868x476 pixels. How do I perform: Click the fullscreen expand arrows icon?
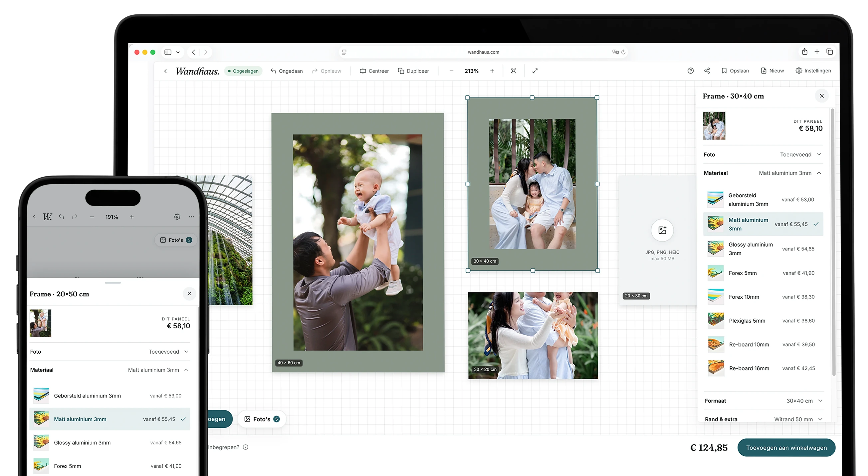[535, 71]
